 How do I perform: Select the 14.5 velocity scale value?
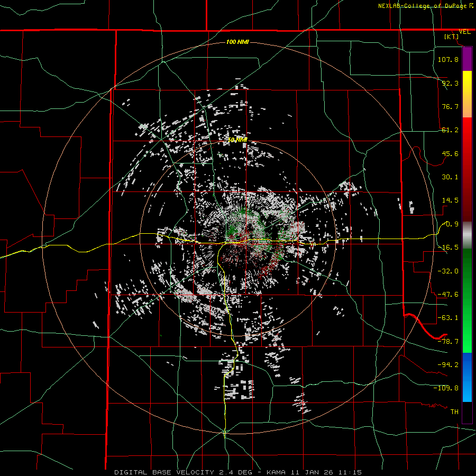pyautogui.click(x=450, y=200)
